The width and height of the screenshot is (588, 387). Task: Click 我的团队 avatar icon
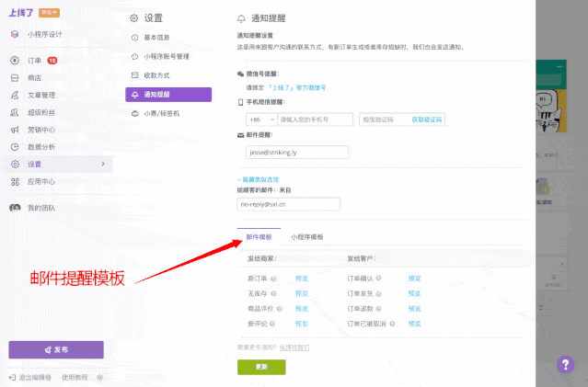(x=15, y=208)
